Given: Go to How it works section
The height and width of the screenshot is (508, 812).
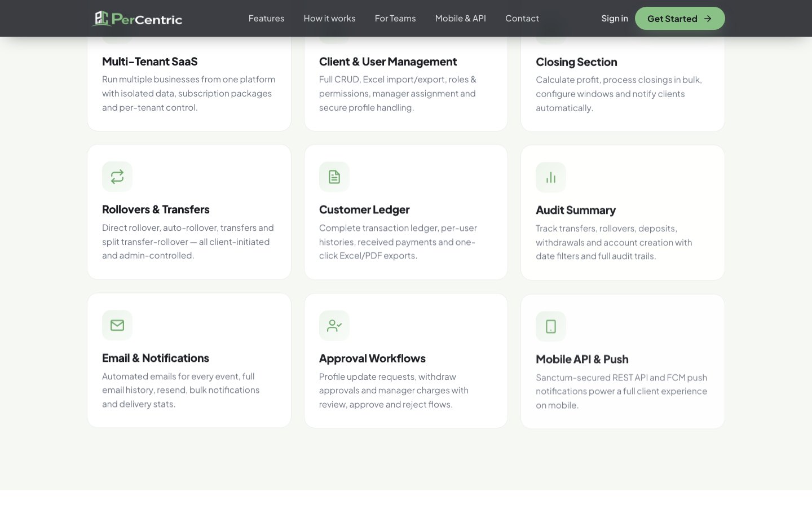Looking at the screenshot, I should click(x=329, y=19).
